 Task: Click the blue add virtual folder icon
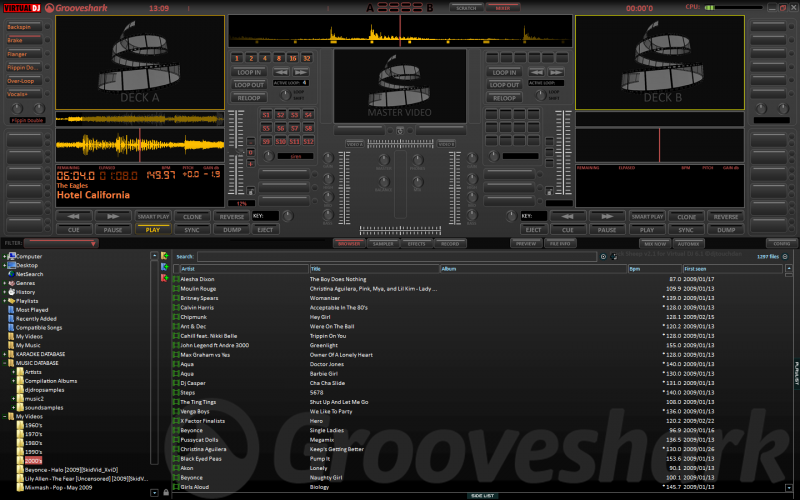(x=164, y=267)
